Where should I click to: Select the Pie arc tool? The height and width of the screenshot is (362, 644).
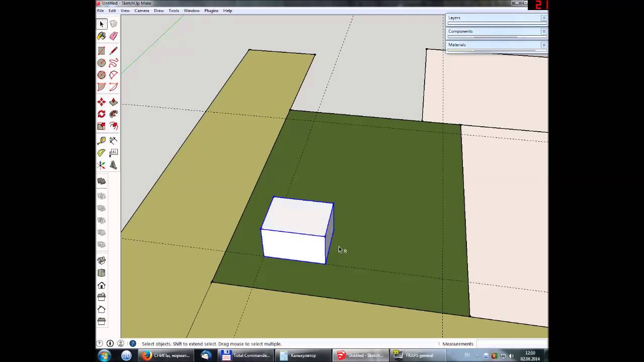[x=102, y=87]
